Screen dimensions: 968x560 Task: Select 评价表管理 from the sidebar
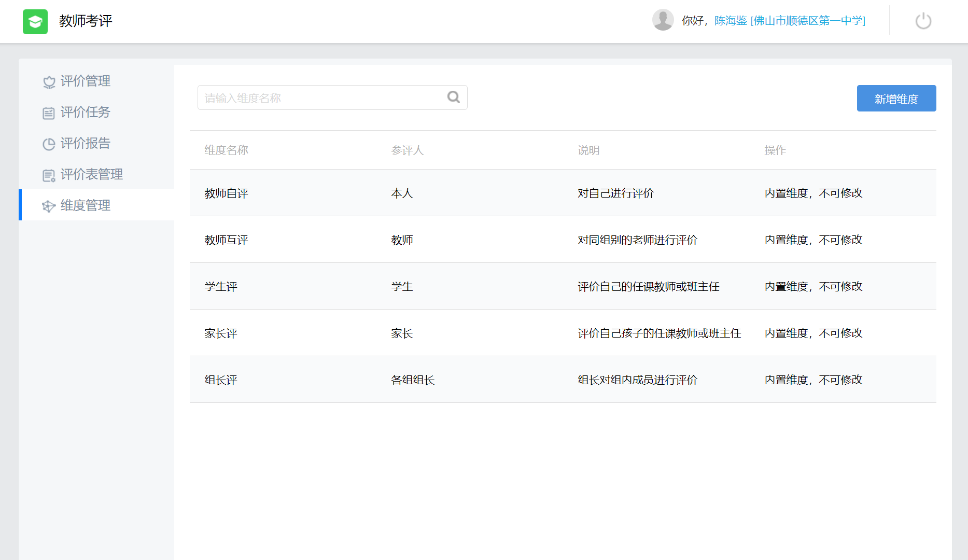(x=92, y=174)
